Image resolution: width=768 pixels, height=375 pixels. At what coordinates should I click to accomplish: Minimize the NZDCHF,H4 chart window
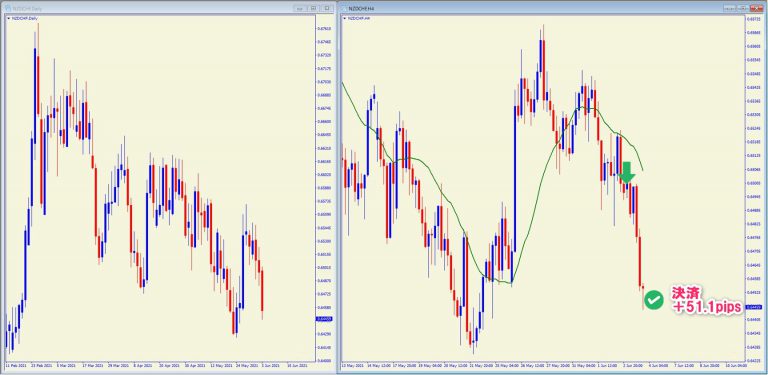click(730, 8)
